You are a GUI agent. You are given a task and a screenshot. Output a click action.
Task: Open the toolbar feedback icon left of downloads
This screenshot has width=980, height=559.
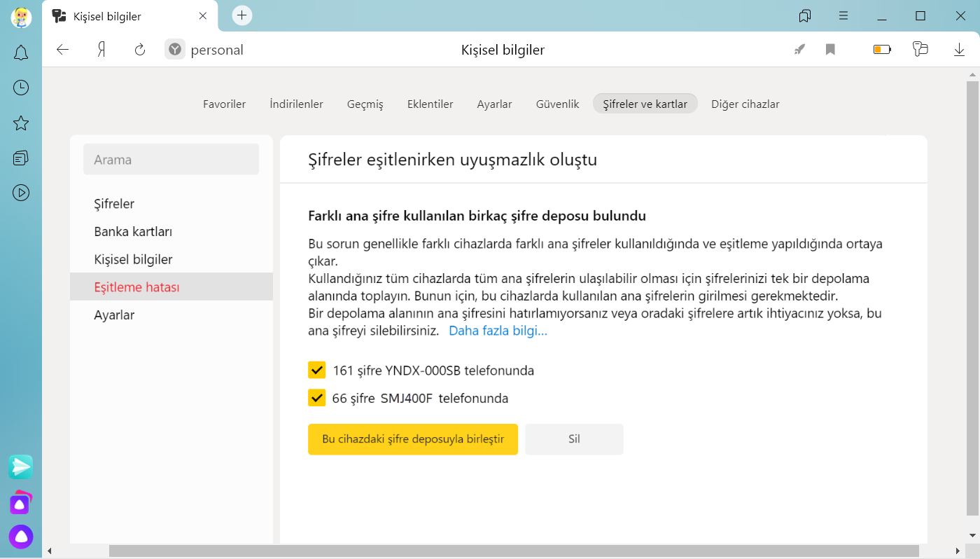coord(920,49)
